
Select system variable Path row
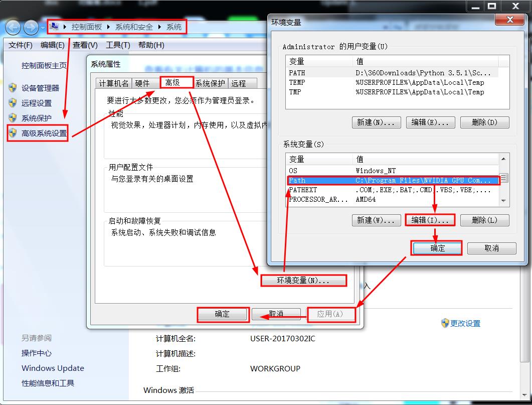[393, 180]
